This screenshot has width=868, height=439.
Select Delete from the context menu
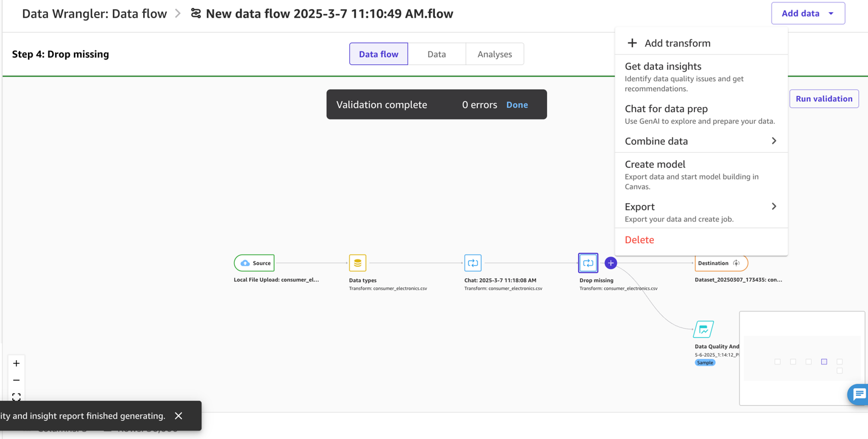[x=639, y=240]
